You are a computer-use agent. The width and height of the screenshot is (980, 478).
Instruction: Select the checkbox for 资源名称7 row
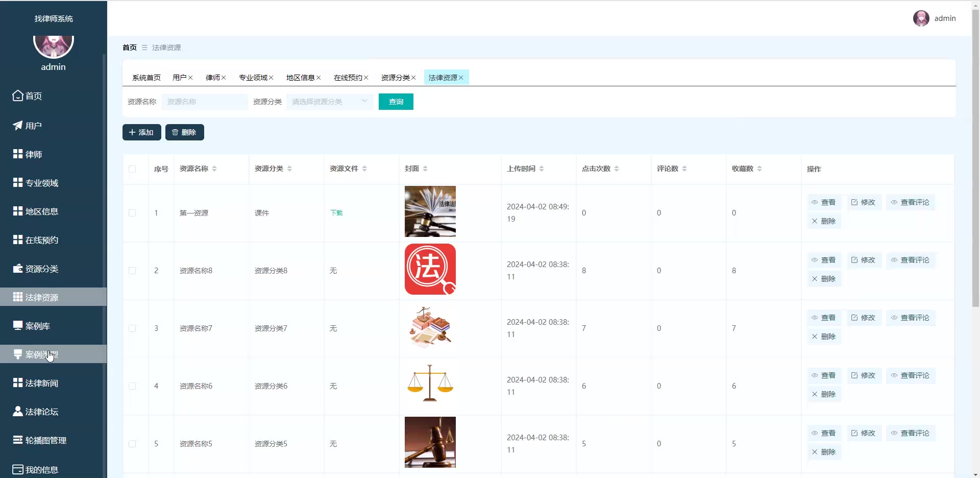(x=132, y=328)
